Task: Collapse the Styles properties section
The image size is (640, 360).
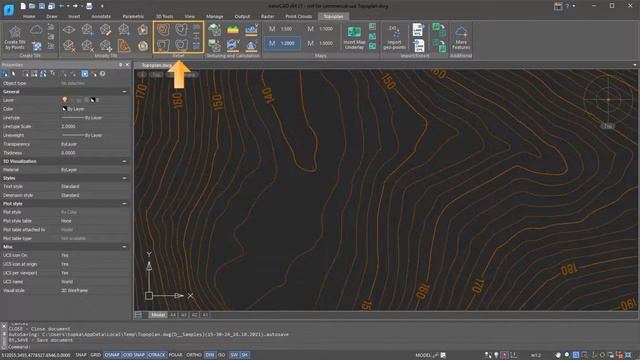Action: click(x=124, y=178)
